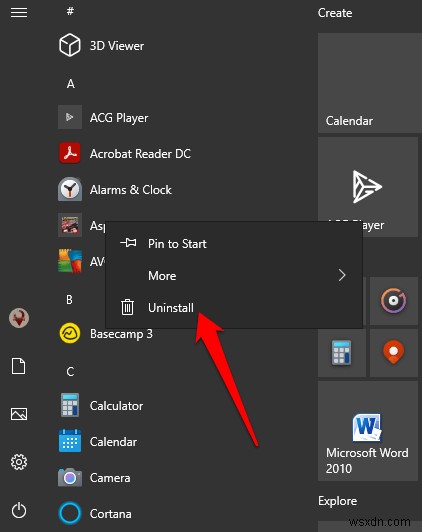Click the Basecamp 3 yellow icon
Screen dimensions: 422x532
pyautogui.click(x=70, y=333)
